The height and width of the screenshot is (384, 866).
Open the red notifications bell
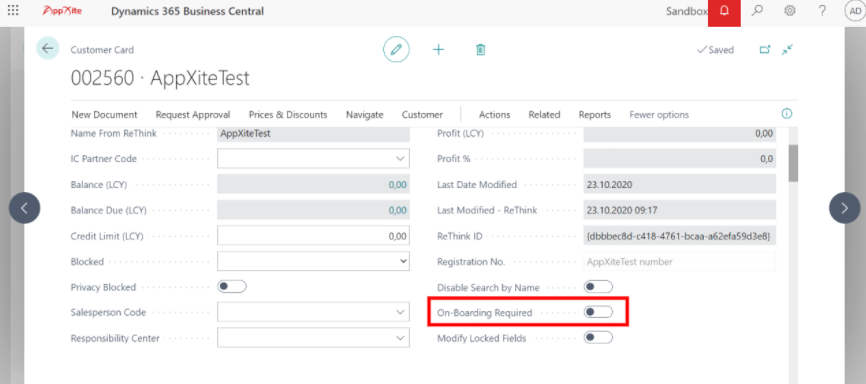point(724,11)
